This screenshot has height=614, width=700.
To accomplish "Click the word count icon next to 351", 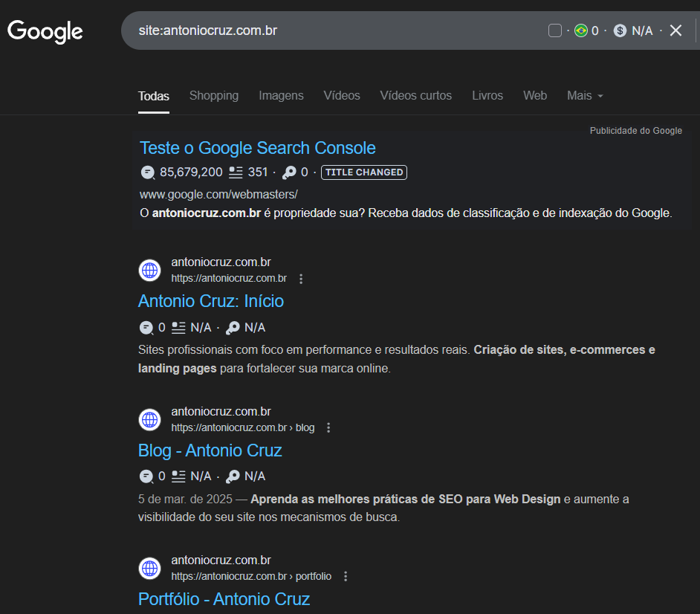I will click(236, 172).
